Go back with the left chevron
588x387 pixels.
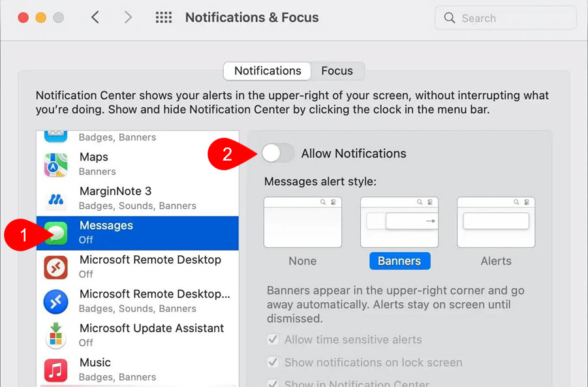[x=95, y=17]
